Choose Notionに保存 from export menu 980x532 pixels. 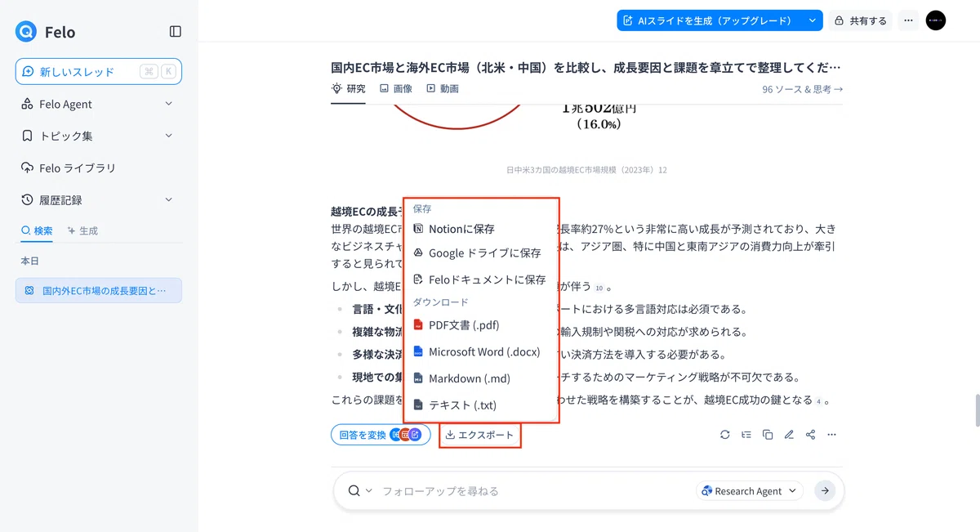point(482,229)
